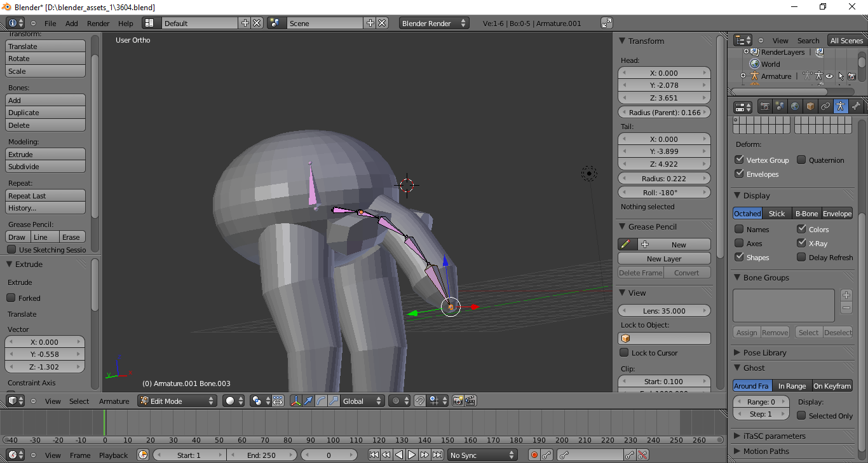
Task: Open the Blender Render engine dropdown
Action: click(434, 24)
